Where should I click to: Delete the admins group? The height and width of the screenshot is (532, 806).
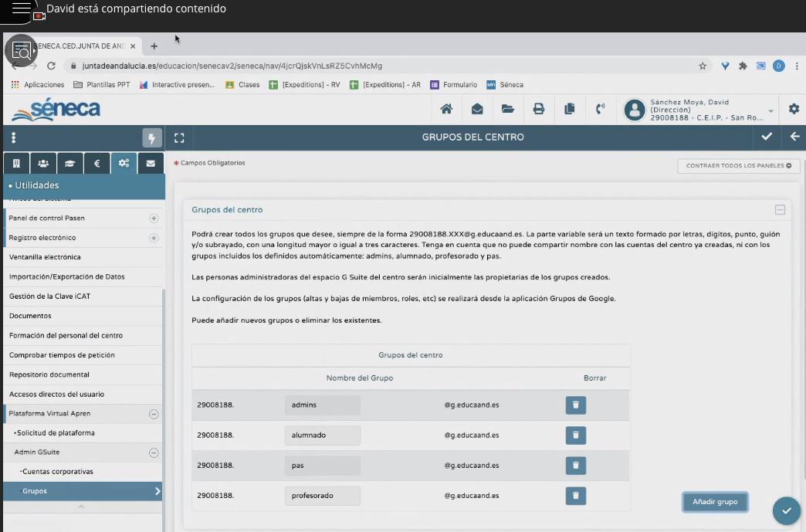click(576, 405)
